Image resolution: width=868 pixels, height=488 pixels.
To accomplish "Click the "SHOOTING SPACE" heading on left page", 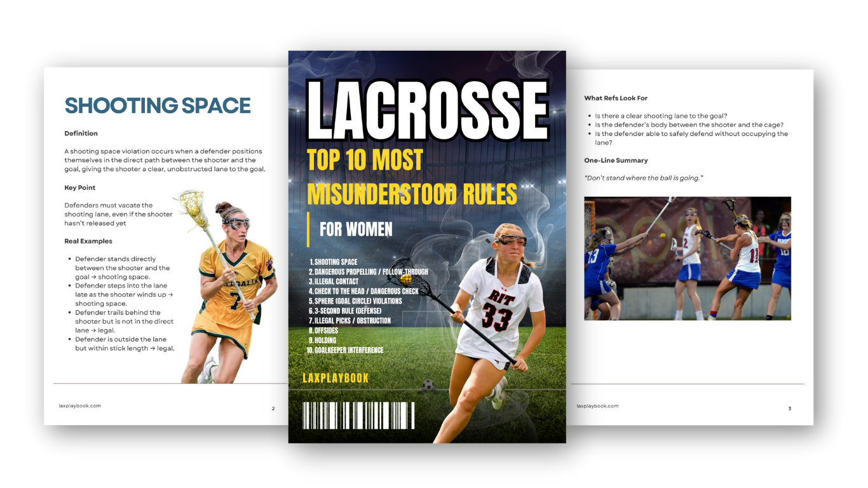I will click(158, 105).
